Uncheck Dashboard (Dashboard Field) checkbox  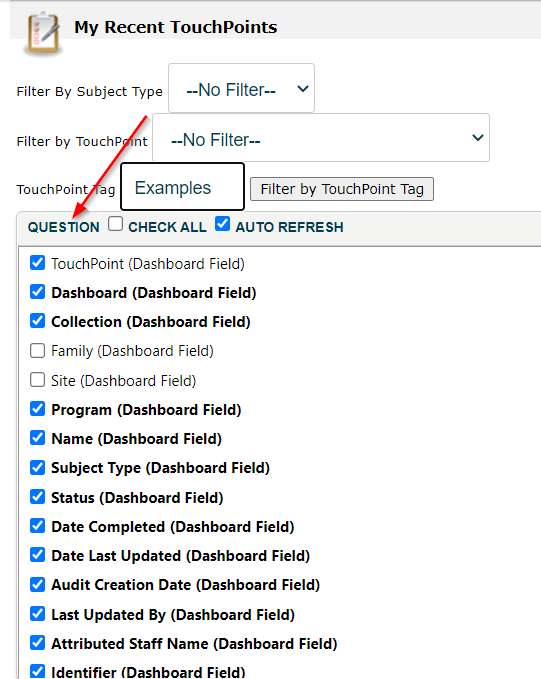point(37,292)
